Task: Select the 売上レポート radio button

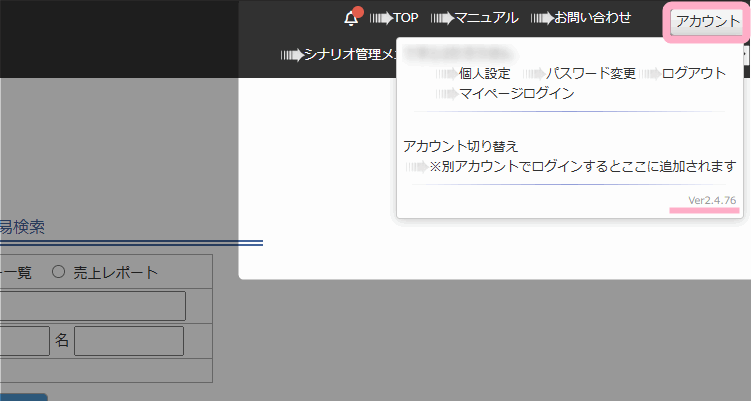Action: pyautogui.click(x=58, y=272)
